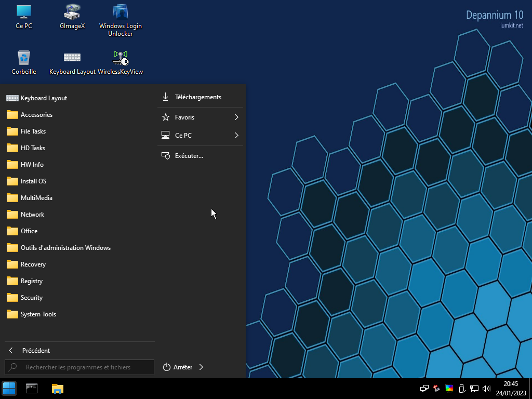This screenshot has height=399, width=532.
Task: Launch GImageX from desktop
Action: point(72,17)
